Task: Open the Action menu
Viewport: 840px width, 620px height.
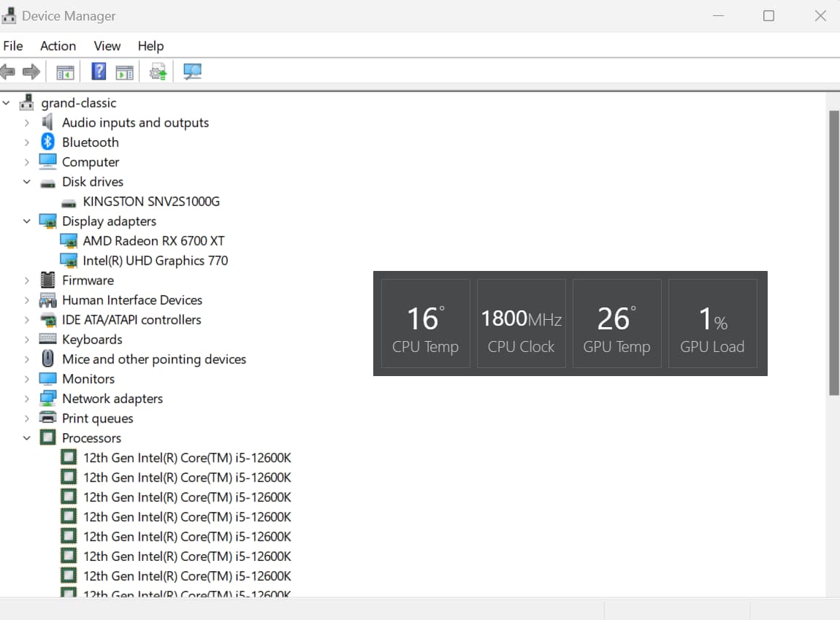Action: pyautogui.click(x=58, y=46)
